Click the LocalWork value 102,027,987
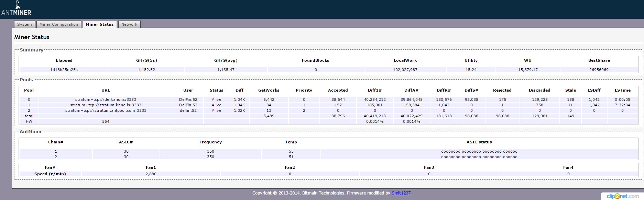Screen dimensions: 644x200 click(405, 70)
